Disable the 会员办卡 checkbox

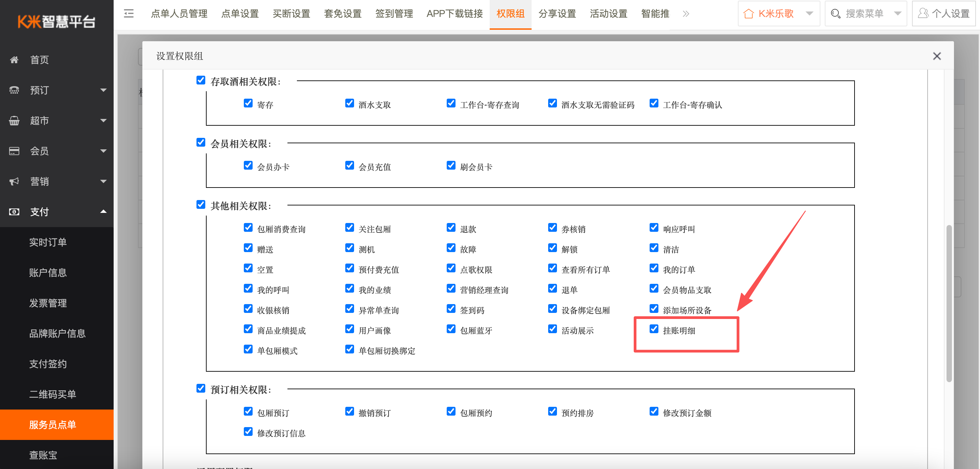[x=248, y=165]
